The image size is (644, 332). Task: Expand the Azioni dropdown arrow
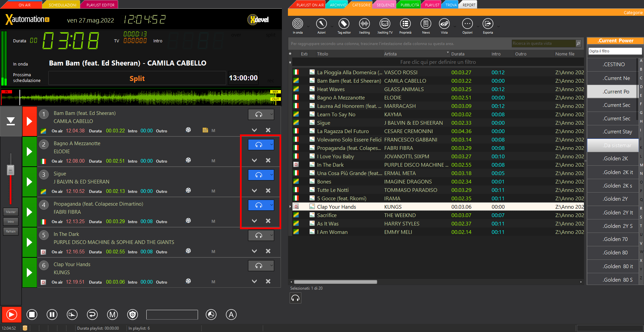[332, 26]
